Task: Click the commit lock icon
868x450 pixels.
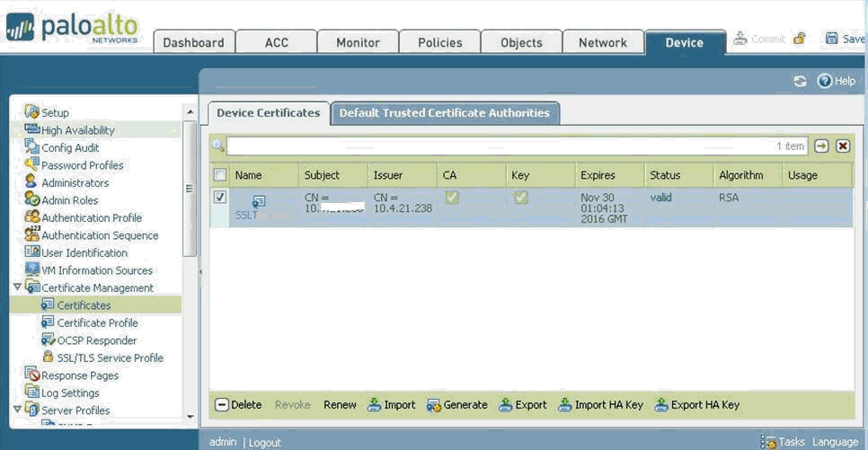Action: click(x=800, y=39)
